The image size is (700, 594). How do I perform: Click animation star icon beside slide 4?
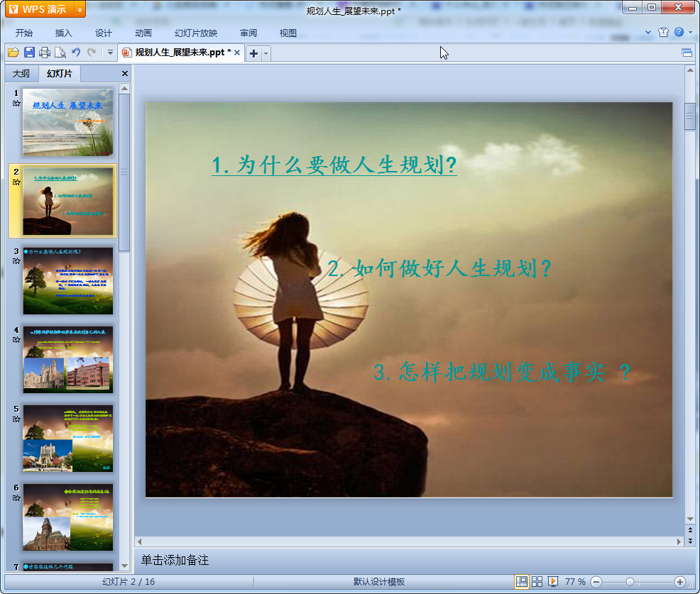(x=16, y=340)
